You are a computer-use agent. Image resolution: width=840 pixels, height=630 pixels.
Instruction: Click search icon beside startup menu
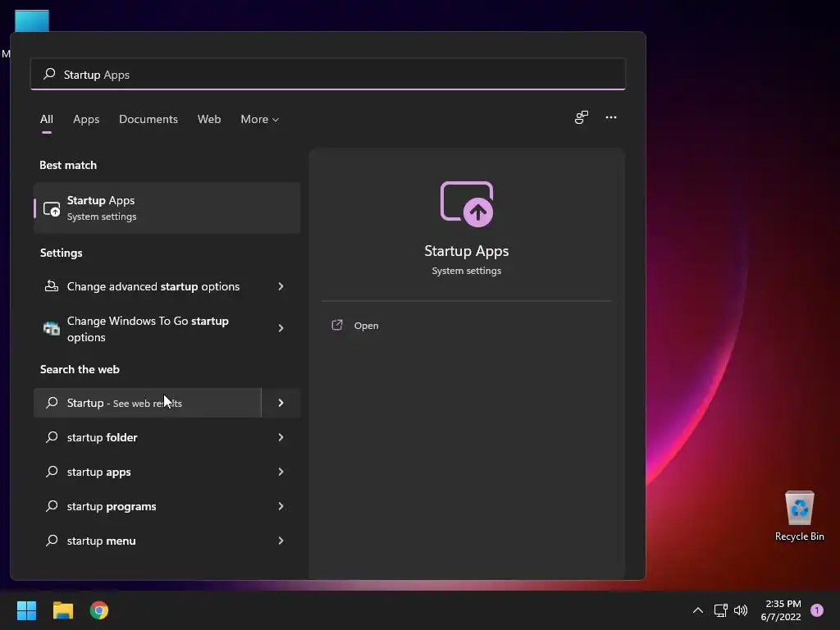coord(52,540)
